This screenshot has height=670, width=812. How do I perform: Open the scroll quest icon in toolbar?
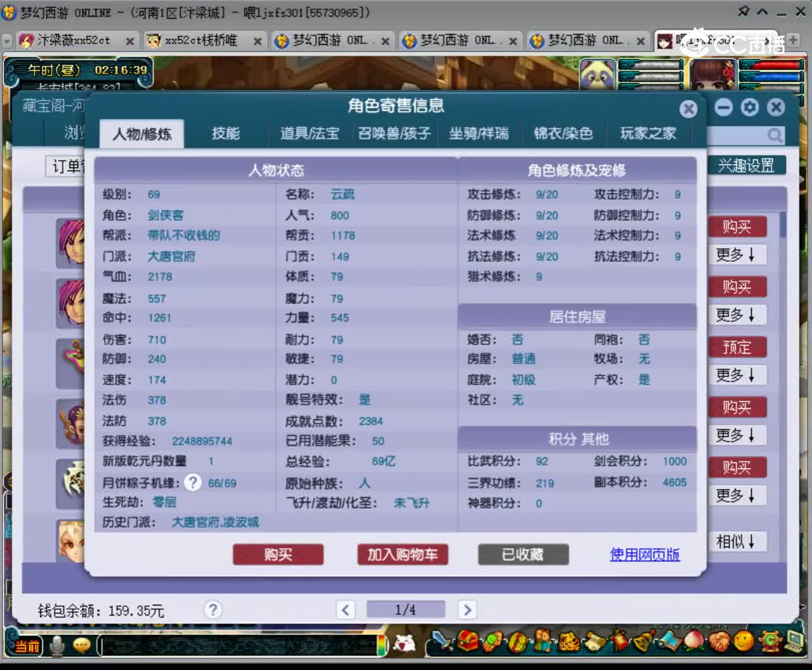point(595,641)
